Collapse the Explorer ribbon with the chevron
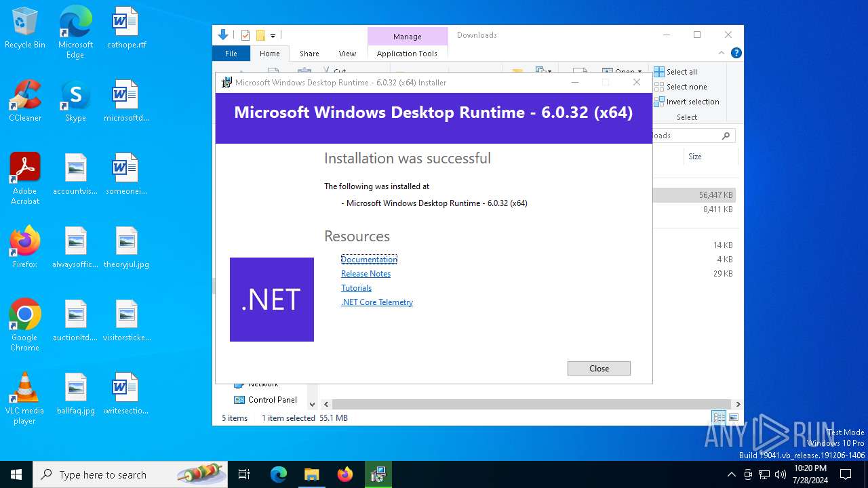Viewport: 868px width, 488px height. coord(722,53)
